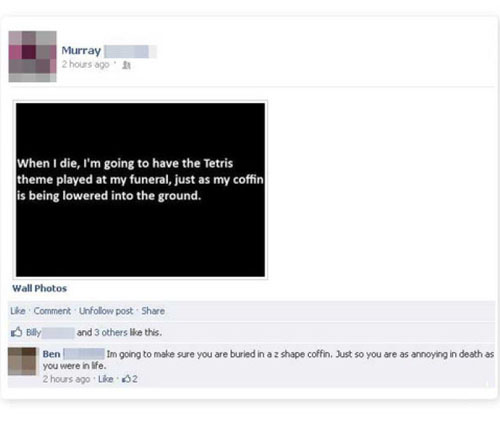
Task: Click the Comment link under the photo
Action: coord(52,311)
